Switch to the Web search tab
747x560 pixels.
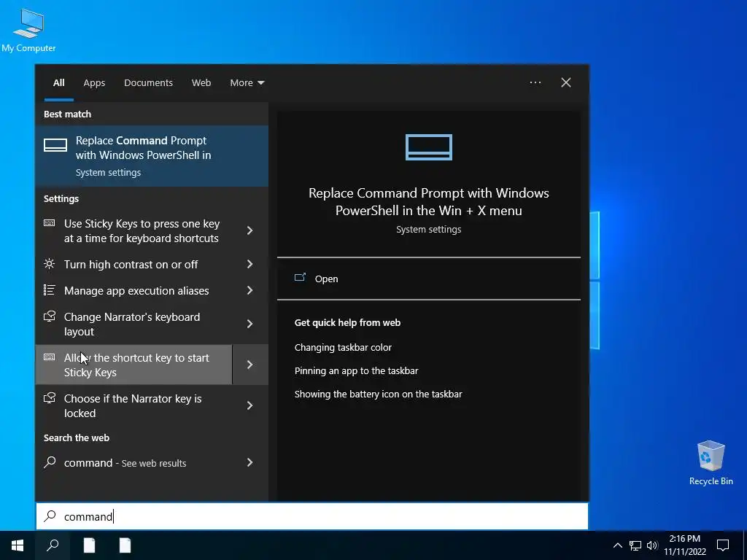point(201,83)
